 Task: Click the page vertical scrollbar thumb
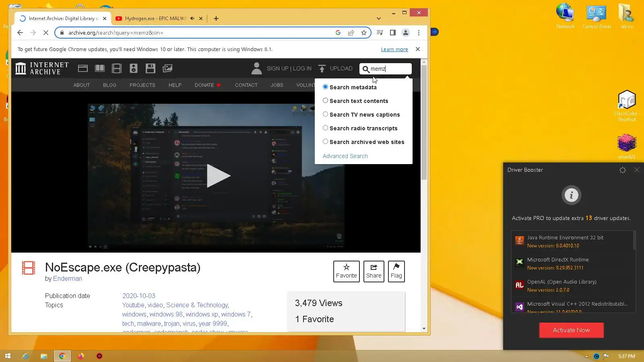point(424,123)
